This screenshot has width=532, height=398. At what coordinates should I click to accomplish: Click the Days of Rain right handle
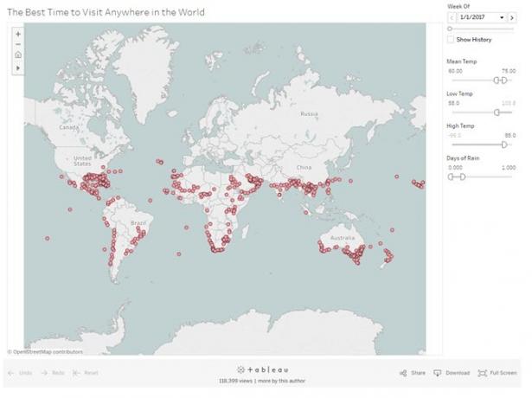coord(462,177)
